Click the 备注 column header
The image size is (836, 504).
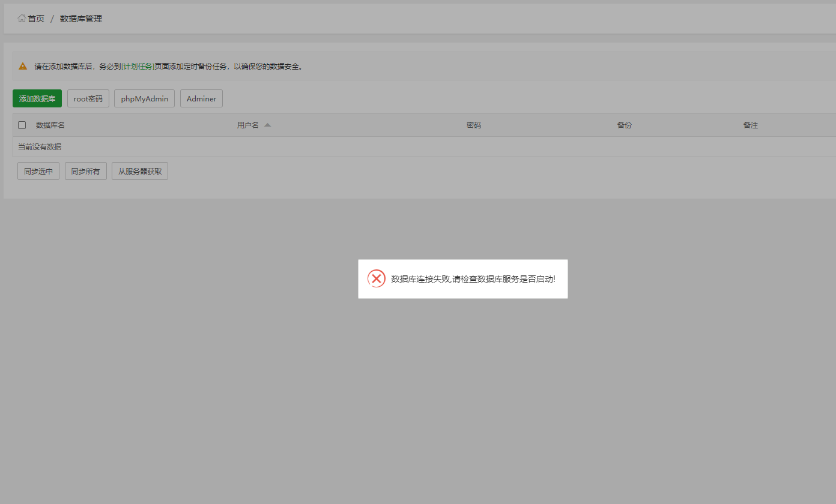[751, 125]
